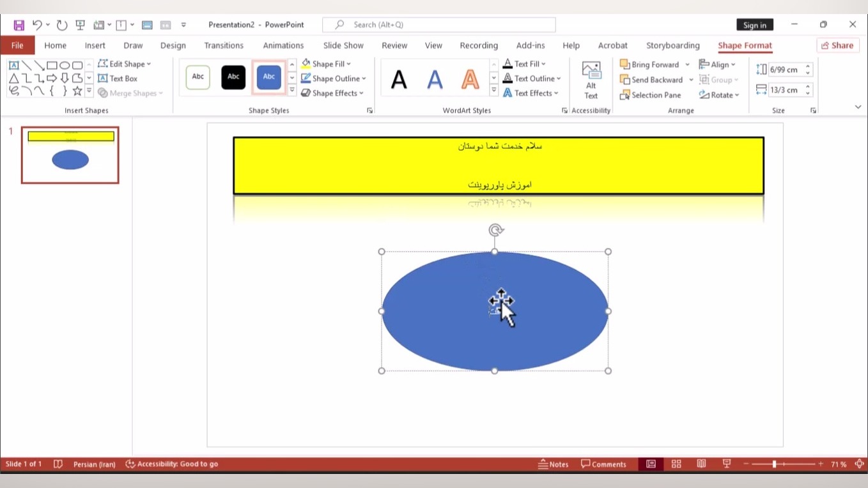Fit slide to current window
Image resolution: width=868 pixels, height=488 pixels.
point(860,464)
